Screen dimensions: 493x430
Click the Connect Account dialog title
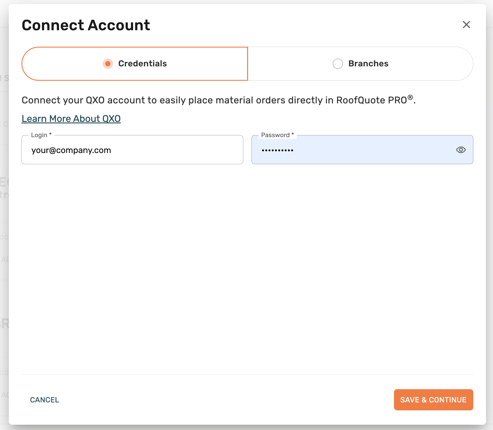click(86, 25)
